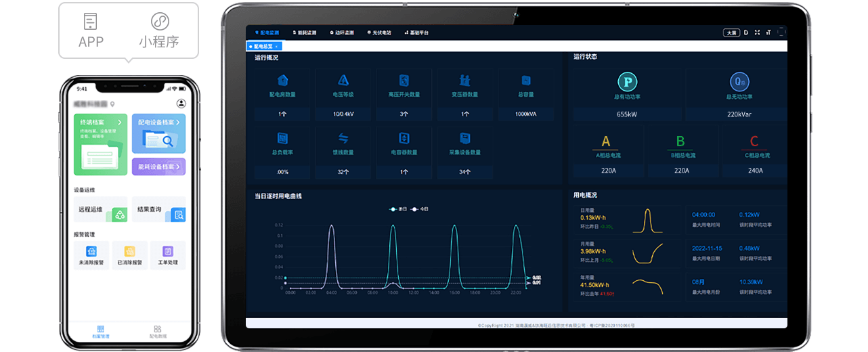Close the 配电总览 page tab
This screenshot has width=868, height=352.
[277, 46]
